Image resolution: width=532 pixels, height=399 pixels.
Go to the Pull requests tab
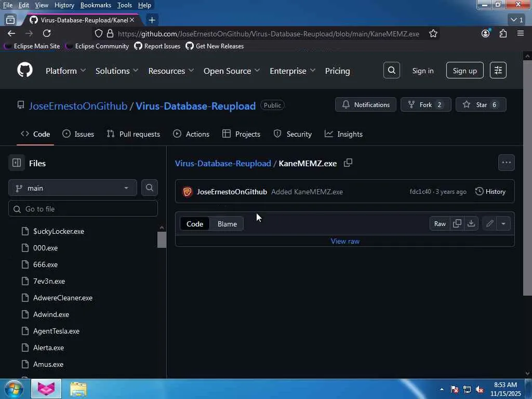[x=134, y=134]
